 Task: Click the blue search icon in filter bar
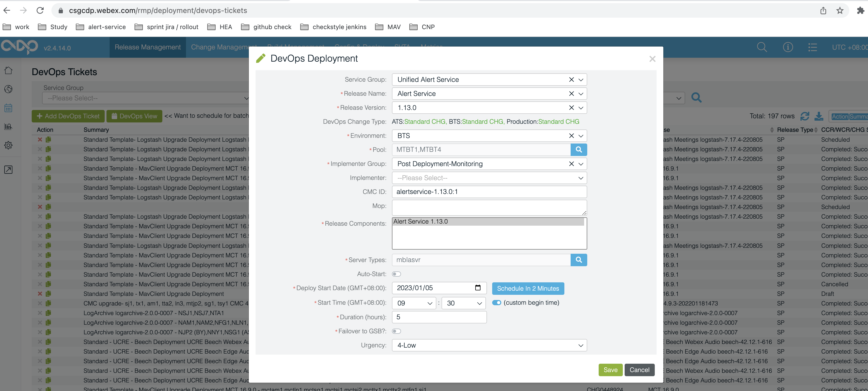pyautogui.click(x=696, y=98)
